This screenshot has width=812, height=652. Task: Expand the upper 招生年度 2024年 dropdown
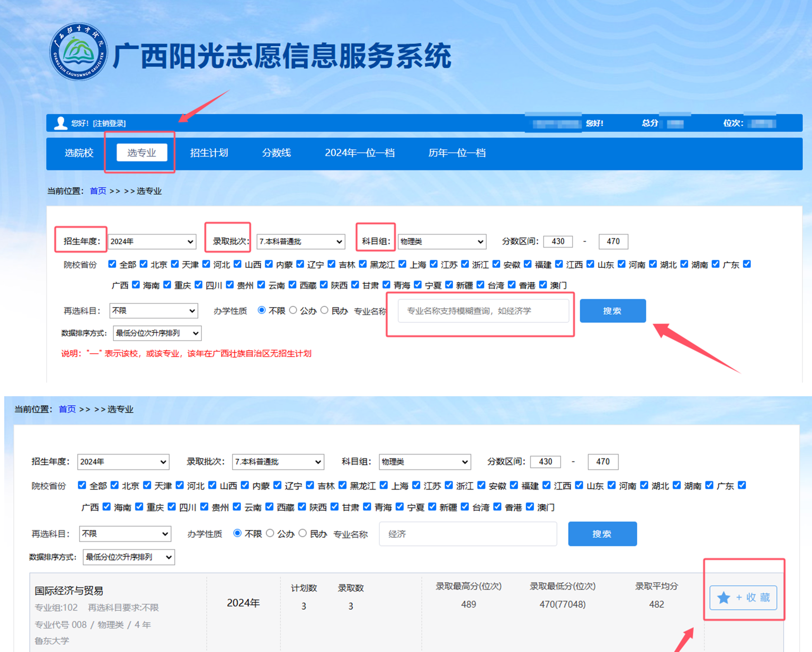coord(152,241)
